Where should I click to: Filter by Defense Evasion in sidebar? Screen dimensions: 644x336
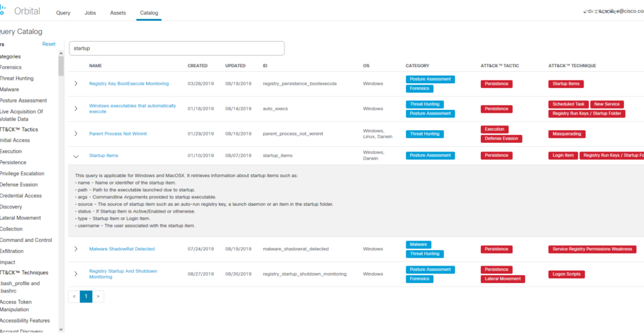[19, 185]
